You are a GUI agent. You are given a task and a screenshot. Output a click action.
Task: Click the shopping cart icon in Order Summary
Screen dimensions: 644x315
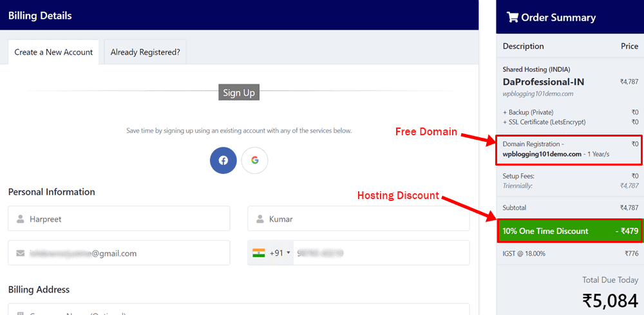[x=513, y=17]
